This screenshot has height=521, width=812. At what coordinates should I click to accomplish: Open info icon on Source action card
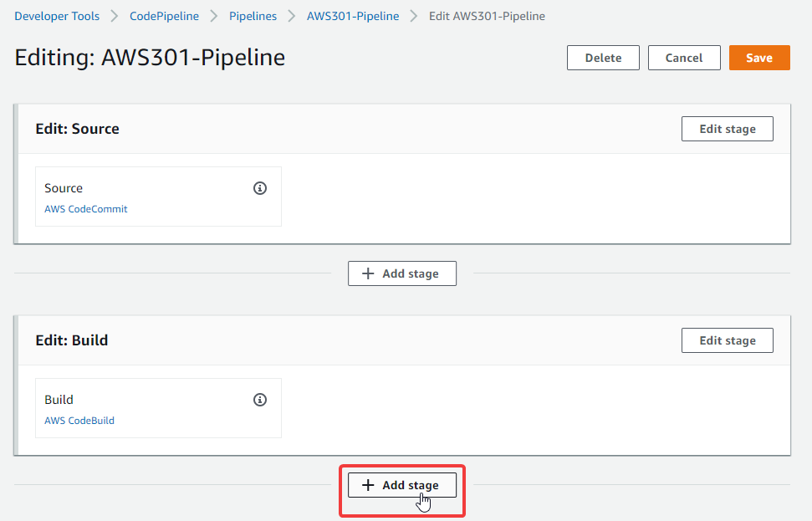pyautogui.click(x=260, y=188)
